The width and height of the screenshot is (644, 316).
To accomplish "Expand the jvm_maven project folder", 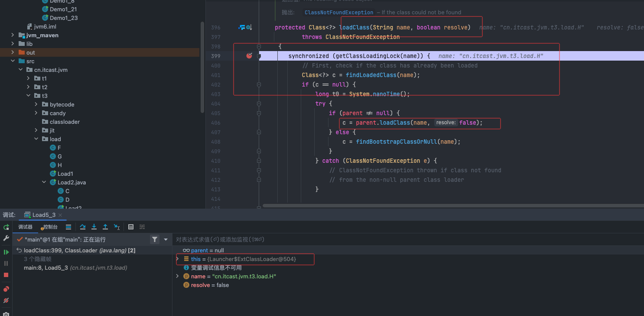I will [x=13, y=35].
